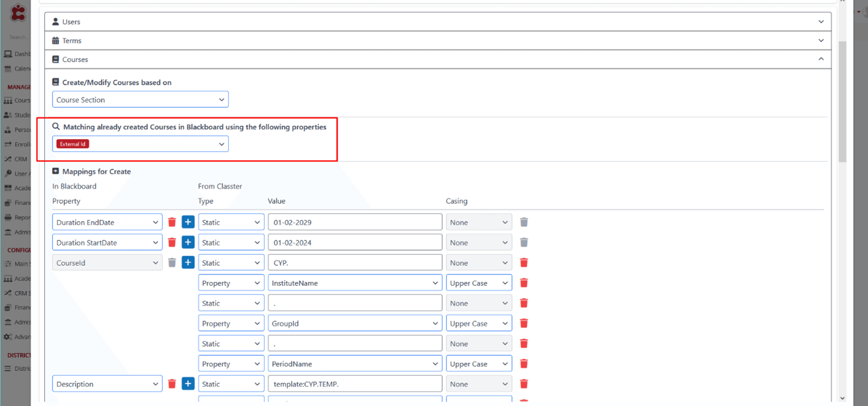Screen dimensions: 868x406
Task: Click grey trash icon on 01-02-2029 row
Action: (524, 222)
